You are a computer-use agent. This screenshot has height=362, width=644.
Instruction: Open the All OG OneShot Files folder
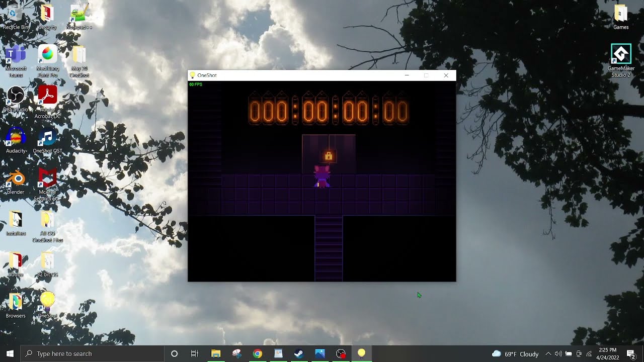pos(47,226)
